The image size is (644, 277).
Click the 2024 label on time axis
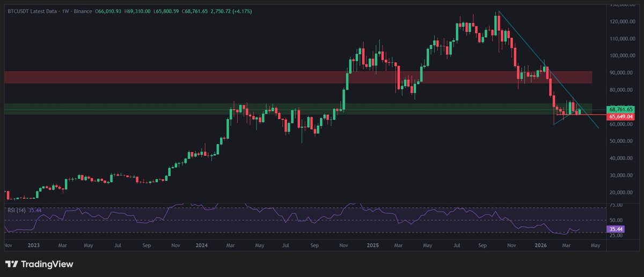[x=202, y=245]
